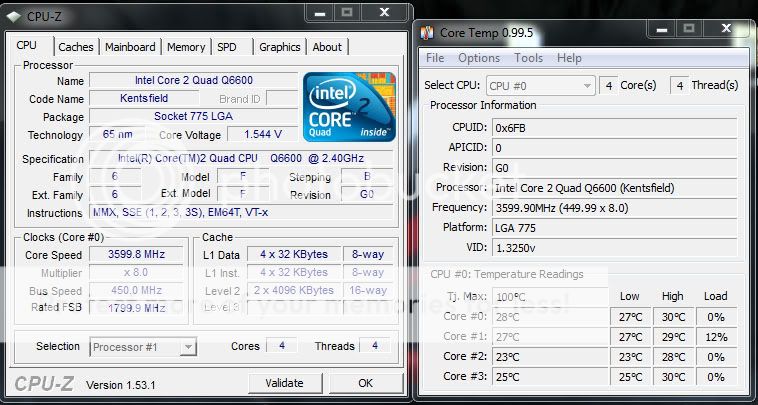
Task: Click the Core Speed value 3599.8 MHz
Action: point(136,254)
